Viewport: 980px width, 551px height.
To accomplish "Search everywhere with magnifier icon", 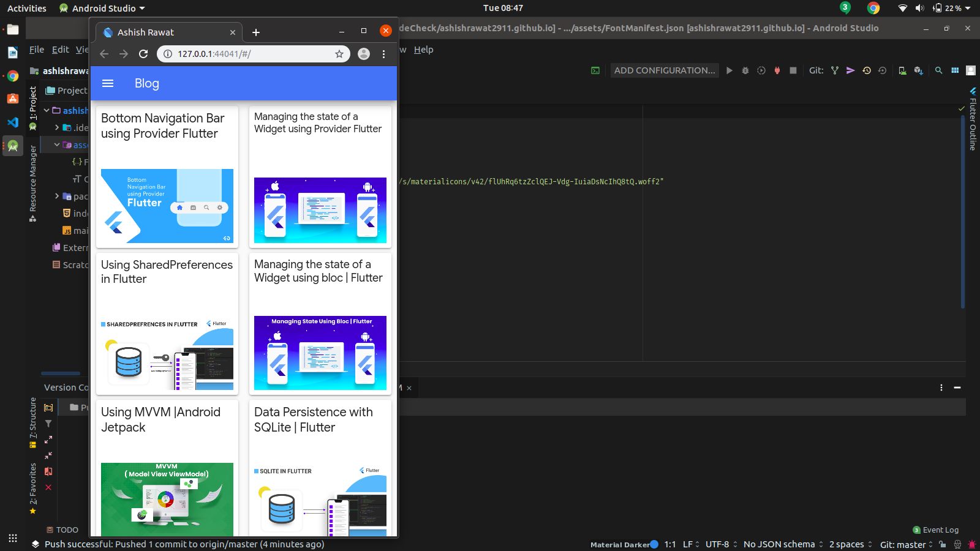I will [x=938, y=70].
